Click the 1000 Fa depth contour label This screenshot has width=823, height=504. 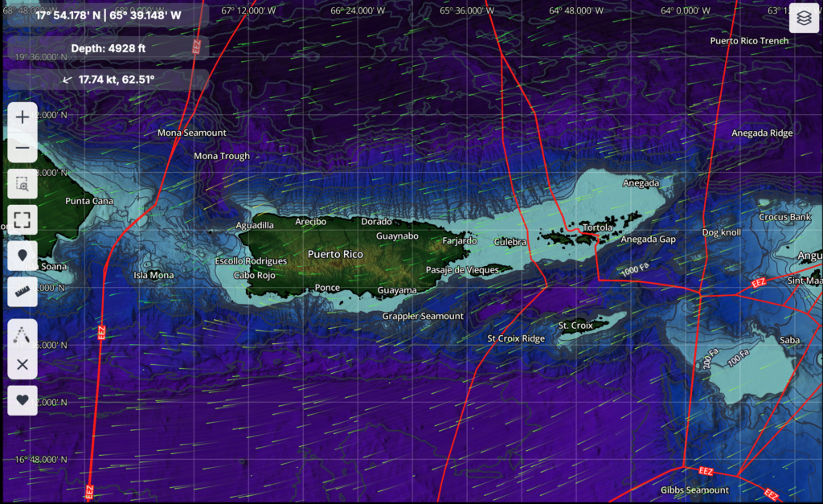click(x=635, y=269)
